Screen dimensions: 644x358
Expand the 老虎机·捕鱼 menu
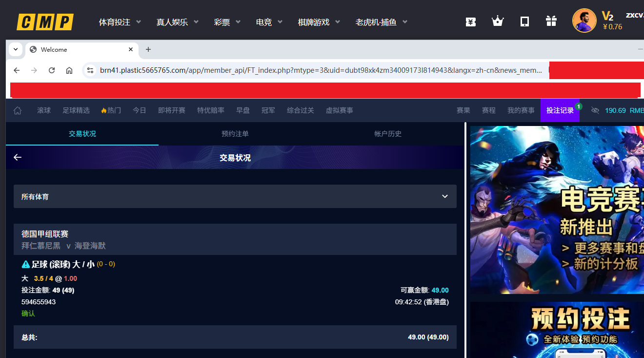click(382, 22)
